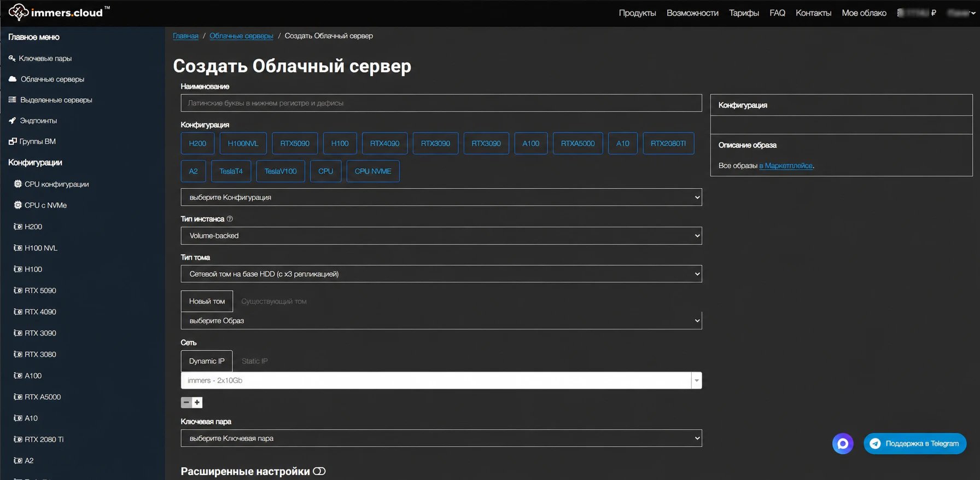Click the server icon beside Выделенные серверы
Viewport: 980px width, 480px height.
click(12, 100)
